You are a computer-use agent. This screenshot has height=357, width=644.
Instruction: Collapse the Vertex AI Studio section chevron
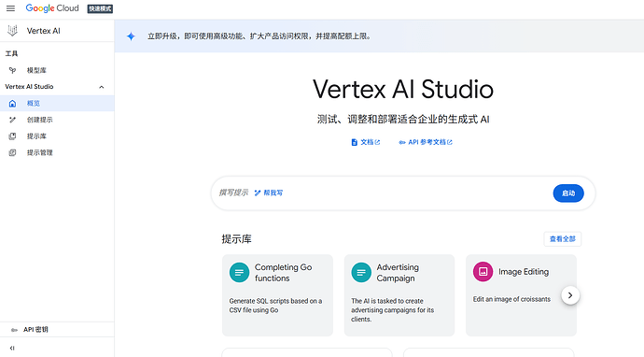click(x=102, y=87)
